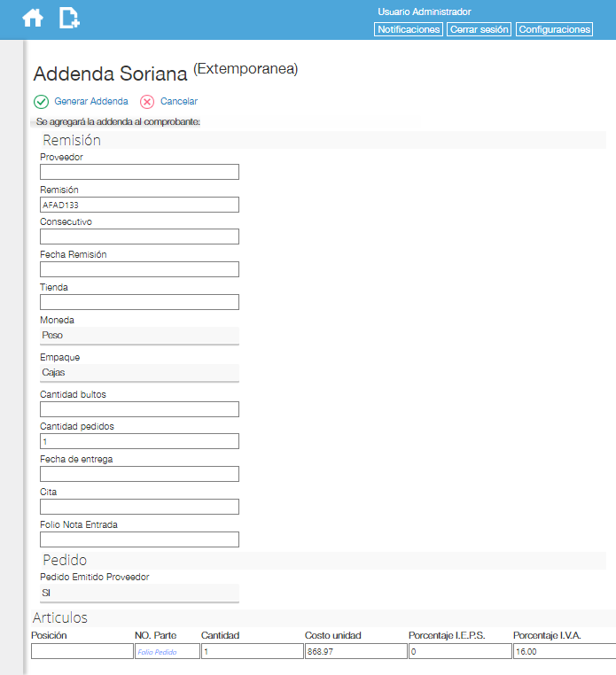Screen dimensions: 616x675
Task: Focus the Cantidad bultos input
Action: click(139, 409)
